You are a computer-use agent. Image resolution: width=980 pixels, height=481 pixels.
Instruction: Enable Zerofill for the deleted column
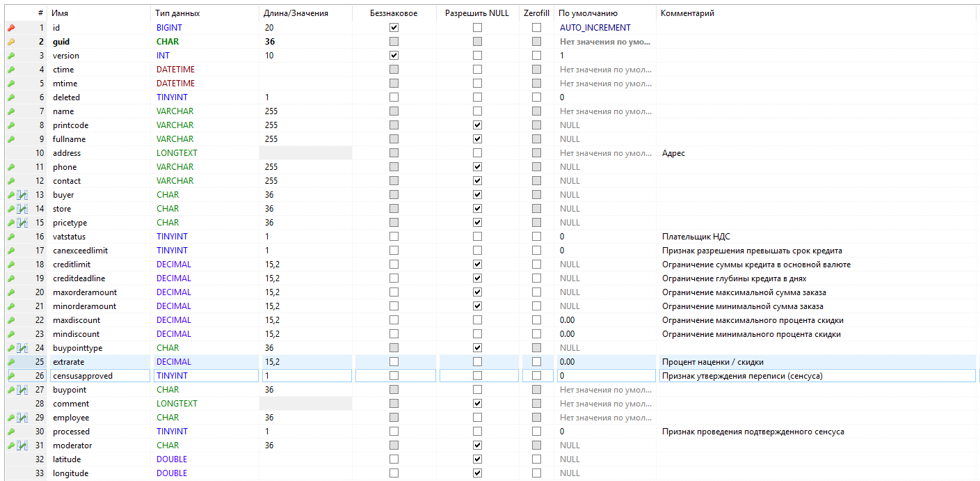(x=536, y=97)
